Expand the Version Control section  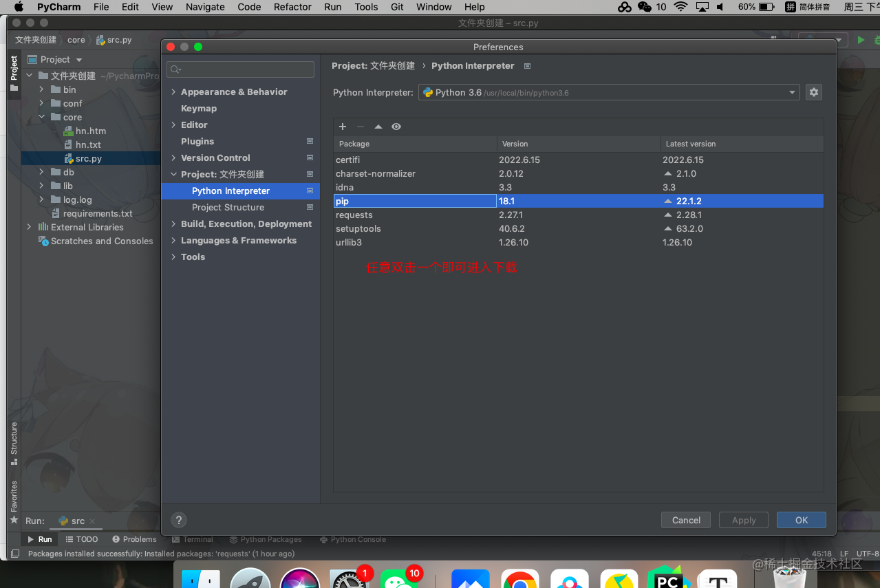(173, 157)
